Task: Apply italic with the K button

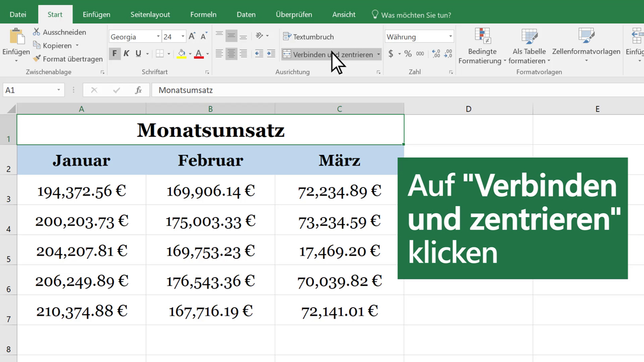Action: [126, 53]
